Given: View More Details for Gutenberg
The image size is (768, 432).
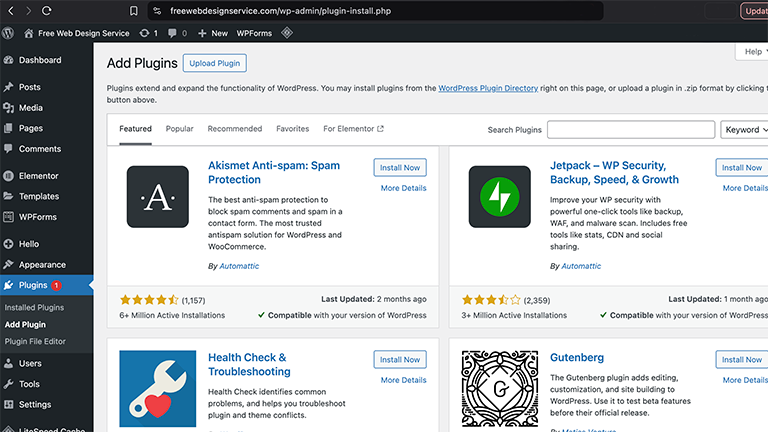Looking at the screenshot, I should point(745,380).
